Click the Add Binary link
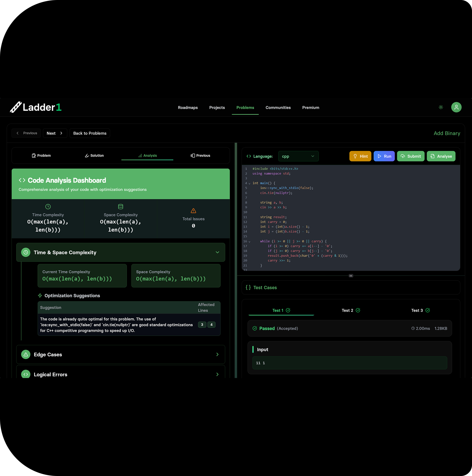Viewport: 472px width, 476px height. click(x=447, y=133)
